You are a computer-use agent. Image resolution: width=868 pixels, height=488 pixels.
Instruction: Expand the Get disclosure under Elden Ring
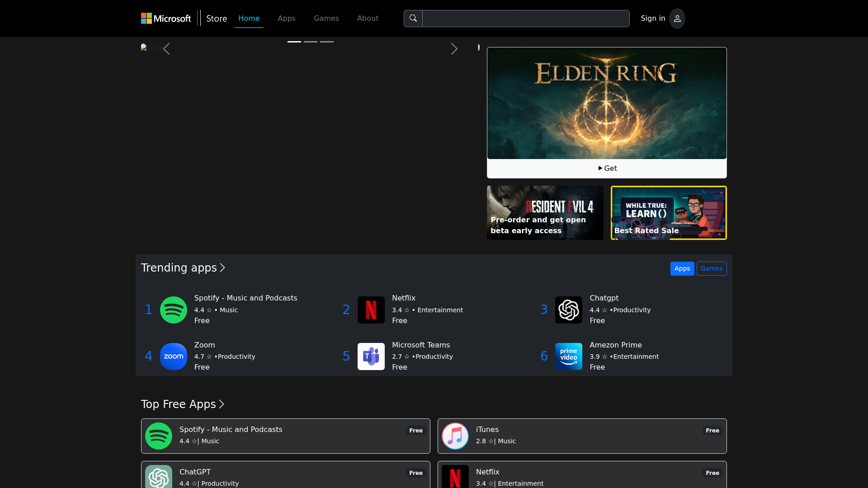tap(607, 169)
